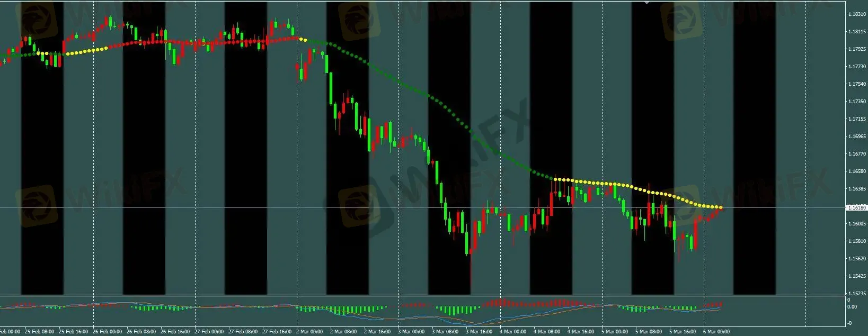Screen dimensions: 868x336
Task: Click the 26 Feb 00:00 time label
Action: [108, 332]
